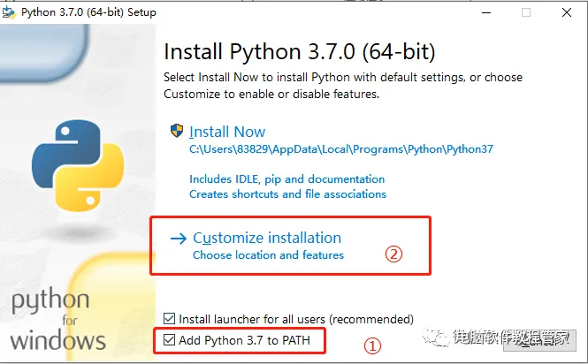Open Customize installation options
The image size is (588, 364).
tap(267, 239)
